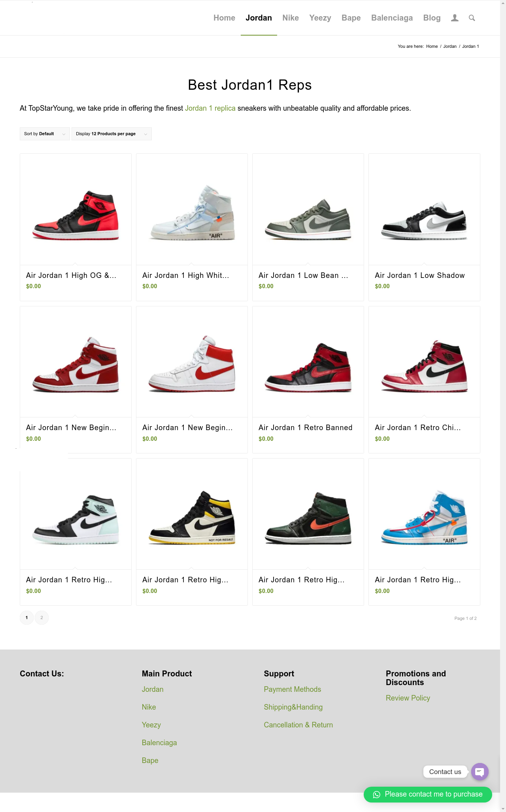Open Payment Methods footer link

pos(293,689)
